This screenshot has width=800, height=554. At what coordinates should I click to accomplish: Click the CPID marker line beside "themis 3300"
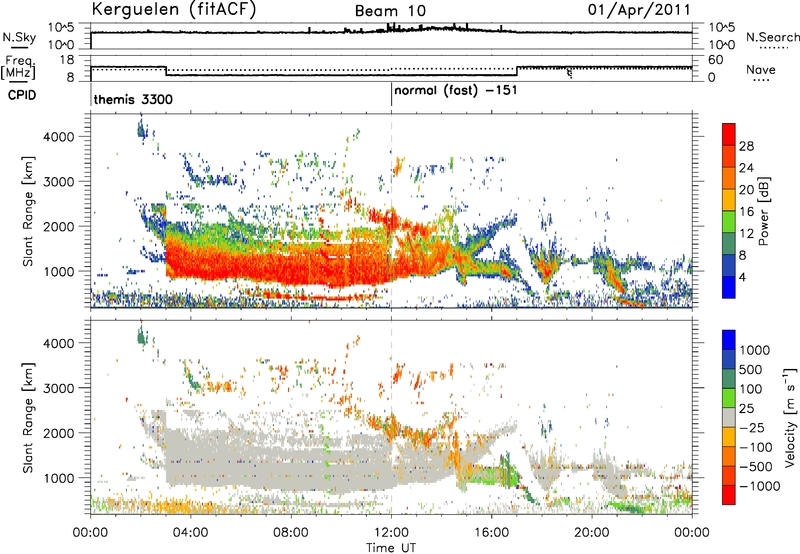coord(91,94)
